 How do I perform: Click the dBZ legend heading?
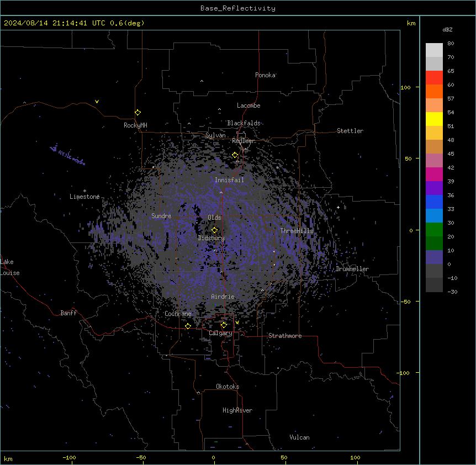click(x=447, y=29)
